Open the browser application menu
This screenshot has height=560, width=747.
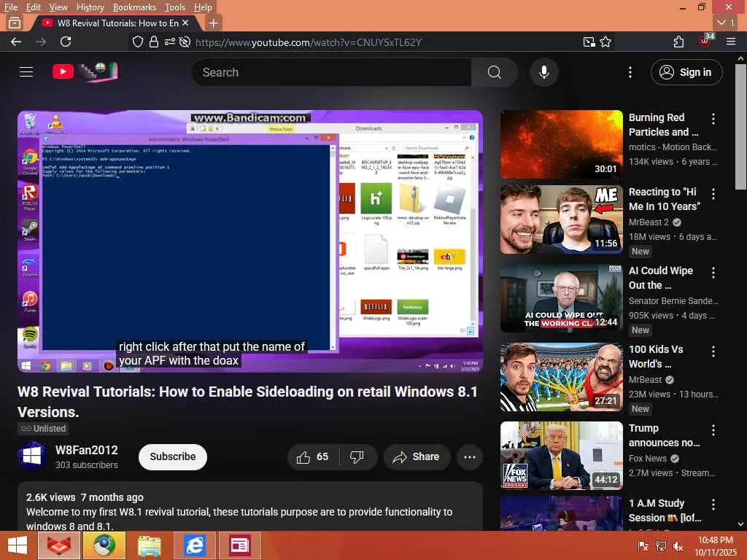[731, 42]
